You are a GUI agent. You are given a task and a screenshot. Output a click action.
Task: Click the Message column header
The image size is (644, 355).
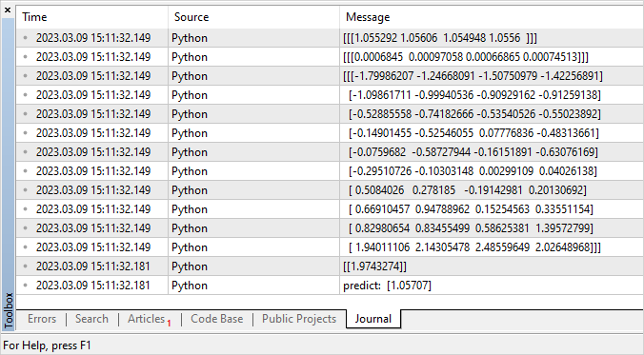492,17
